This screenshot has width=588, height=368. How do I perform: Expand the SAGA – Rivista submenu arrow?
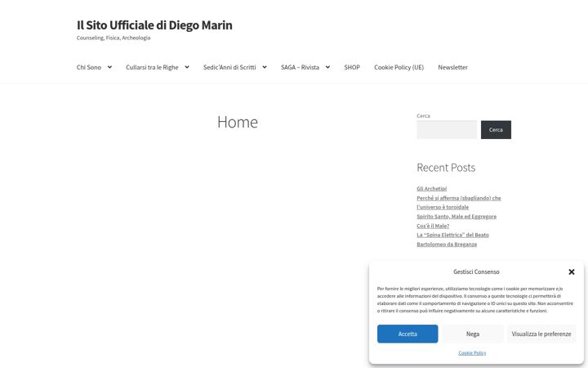pos(327,67)
